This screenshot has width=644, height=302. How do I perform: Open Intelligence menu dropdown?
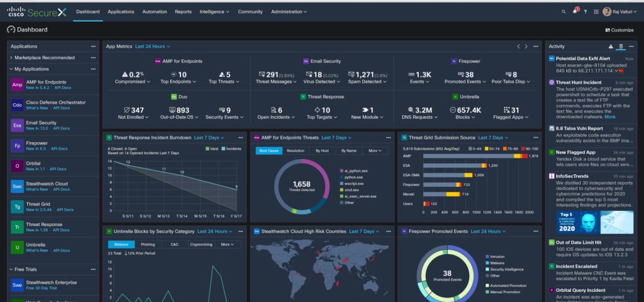[x=214, y=12]
